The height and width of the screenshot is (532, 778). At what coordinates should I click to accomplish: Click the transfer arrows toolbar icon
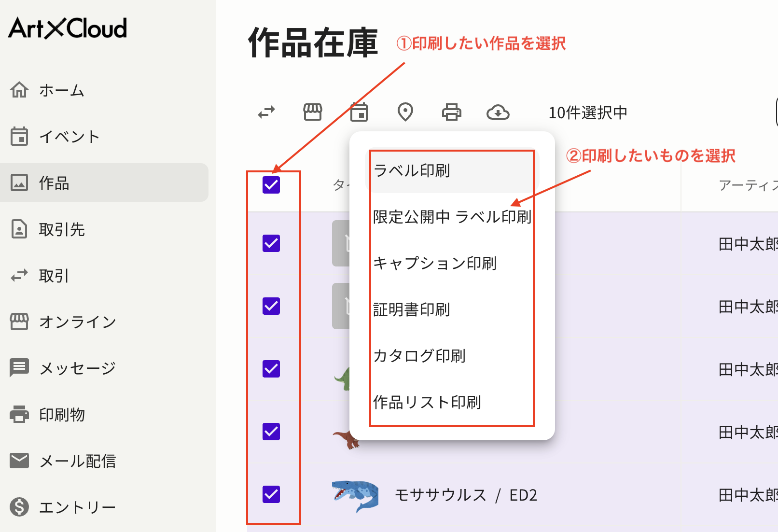click(267, 112)
